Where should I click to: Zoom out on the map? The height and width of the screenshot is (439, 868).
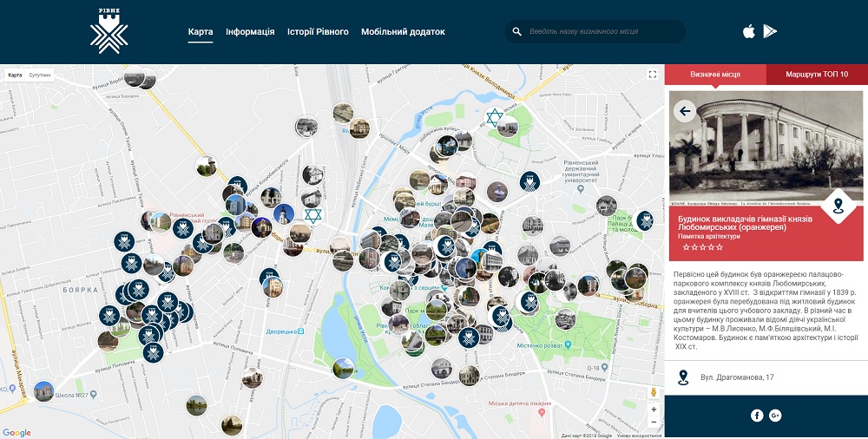[x=653, y=423]
